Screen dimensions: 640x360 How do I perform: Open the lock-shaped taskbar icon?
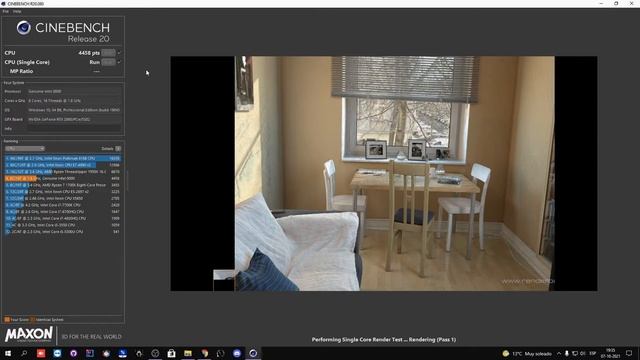click(171, 353)
